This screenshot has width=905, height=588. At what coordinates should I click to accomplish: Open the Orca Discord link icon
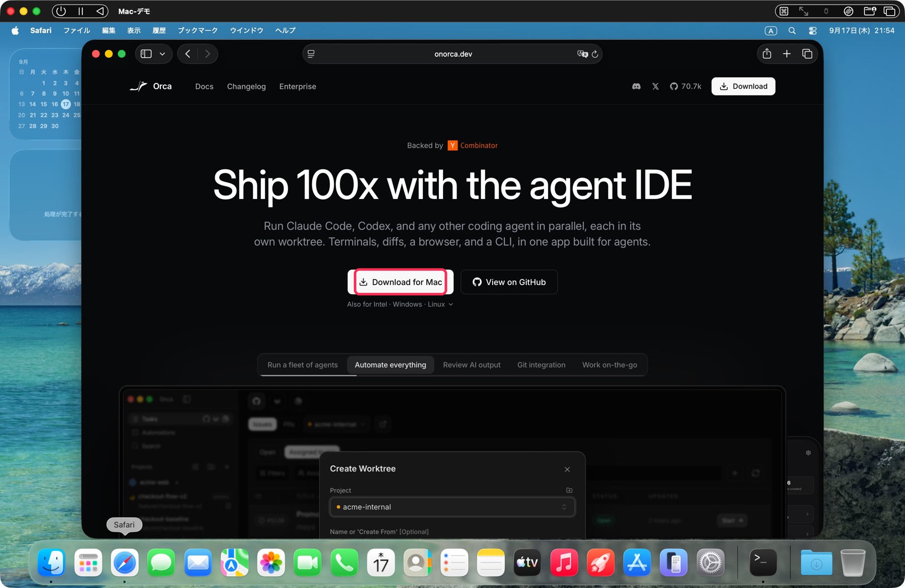coord(636,86)
